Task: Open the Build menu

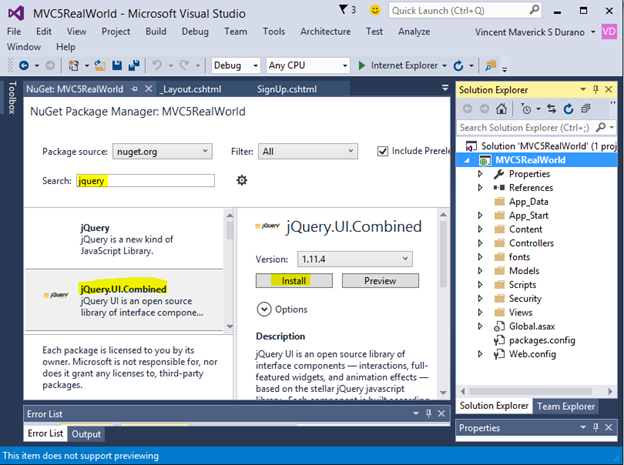Action: click(156, 31)
